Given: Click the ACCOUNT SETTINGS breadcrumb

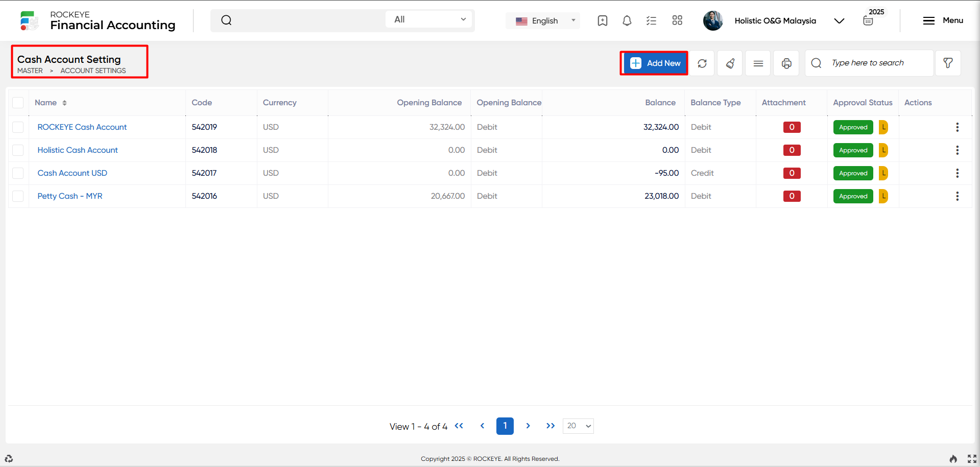Looking at the screenshot, I should coord(93,71).
